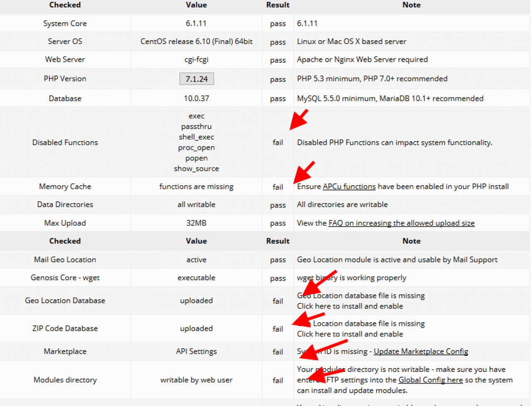
Task: Select the Server OS row label
Action: tap(65, 41)
